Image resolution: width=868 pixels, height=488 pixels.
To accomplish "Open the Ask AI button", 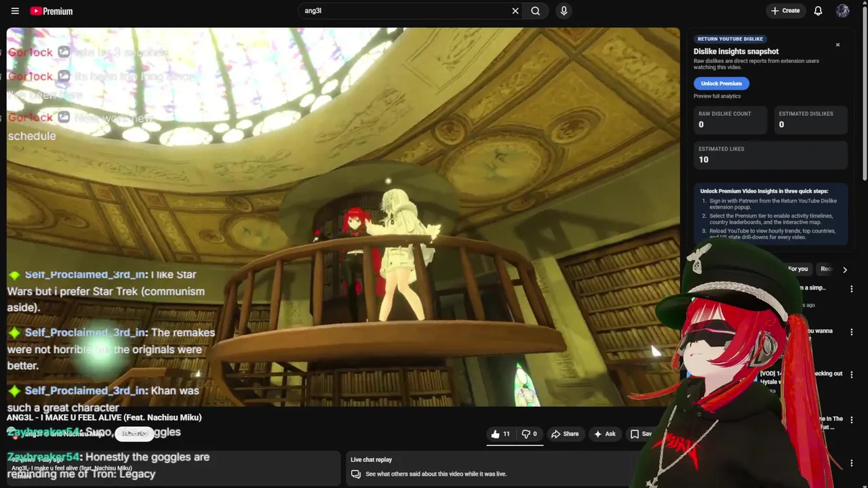I will [x=604, y=434].
